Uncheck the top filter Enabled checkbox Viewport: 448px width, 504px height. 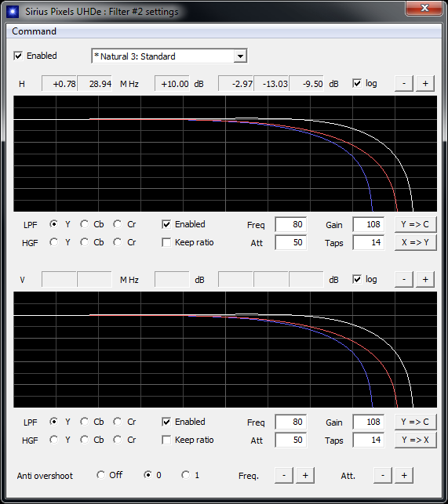(18, 56)
